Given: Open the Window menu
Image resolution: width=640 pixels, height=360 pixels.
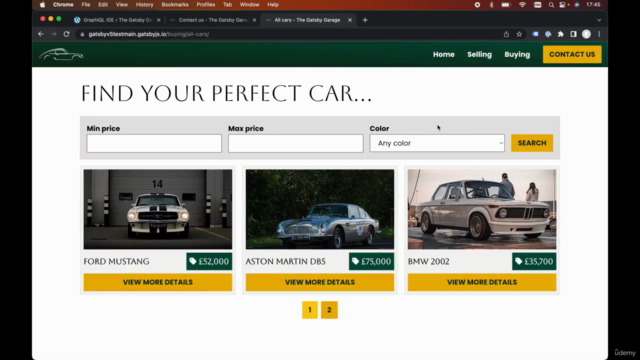Looking at the screenshot, I should 249,5.
